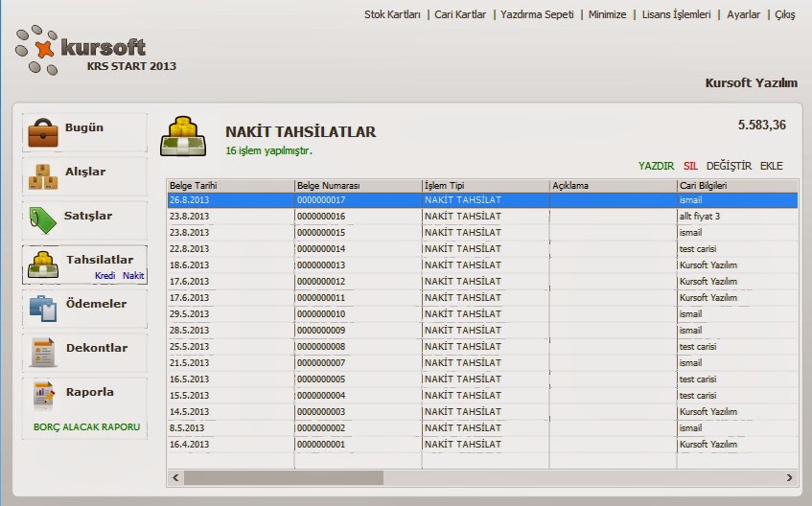Click the Tahsilatlar gold money icon

(x=43, y=264)
